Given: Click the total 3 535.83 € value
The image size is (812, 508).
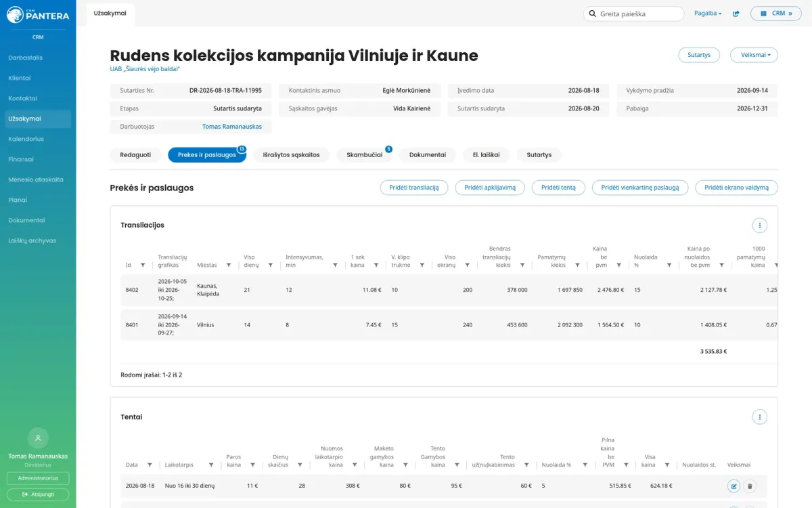Looking at the screenshot, I should point(713,352).
